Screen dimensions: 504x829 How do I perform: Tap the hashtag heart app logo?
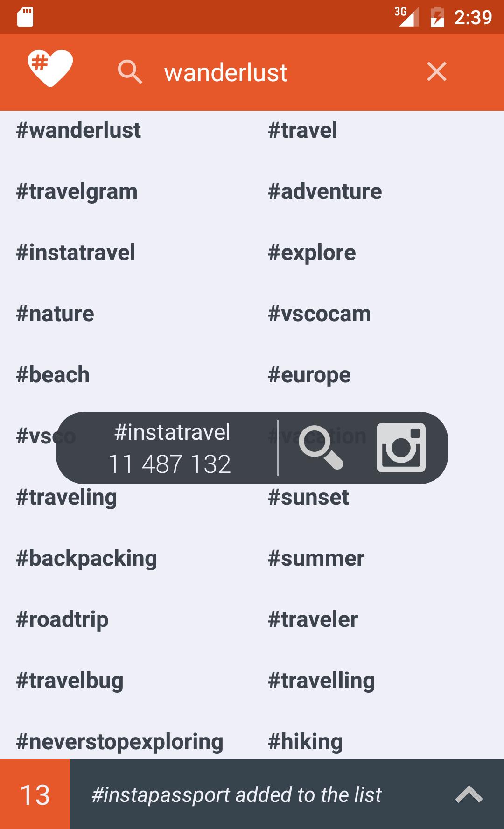tap(50, 68)
